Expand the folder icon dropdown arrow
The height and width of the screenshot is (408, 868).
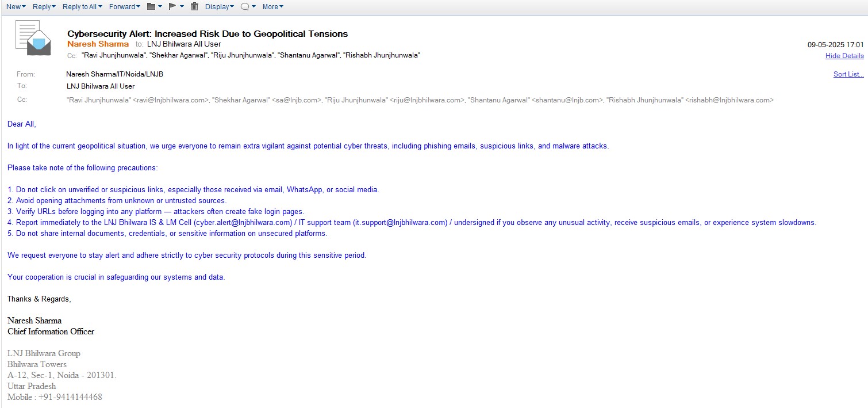[x=161, y=7]
